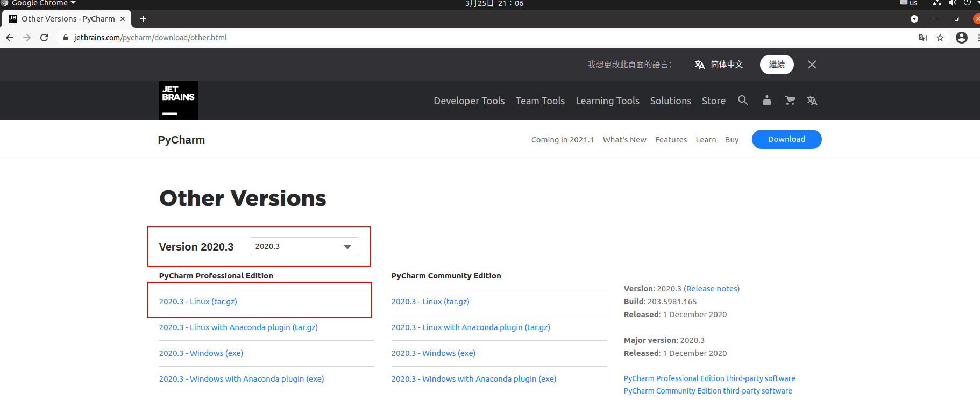Select 简体中文 language option

tap(719, 65)
